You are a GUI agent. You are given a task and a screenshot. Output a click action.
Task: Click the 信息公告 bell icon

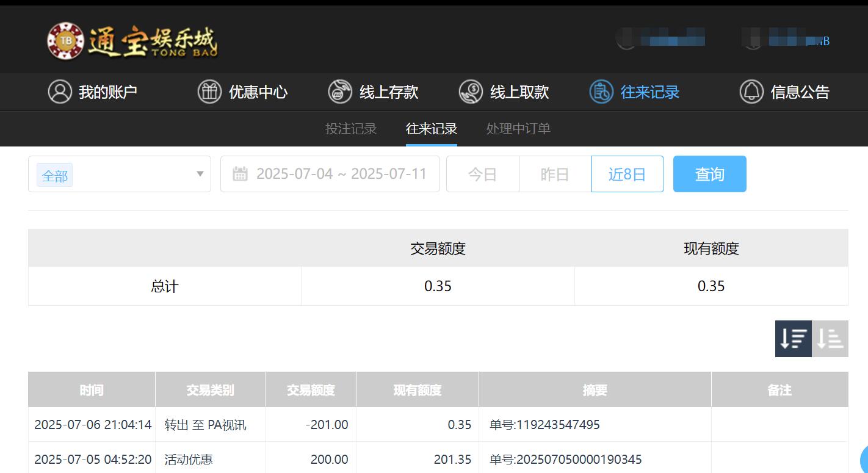click(751, 92)
